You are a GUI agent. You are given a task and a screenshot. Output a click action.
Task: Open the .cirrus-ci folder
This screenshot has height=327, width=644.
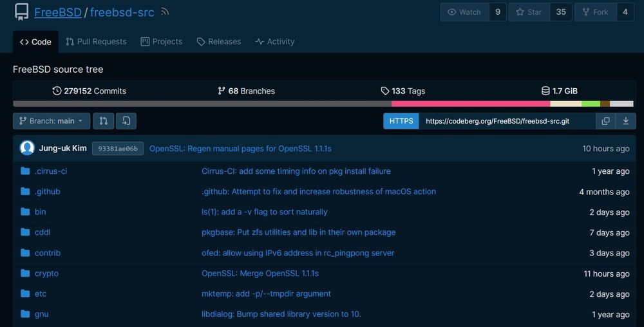click(x=51, y=171)
